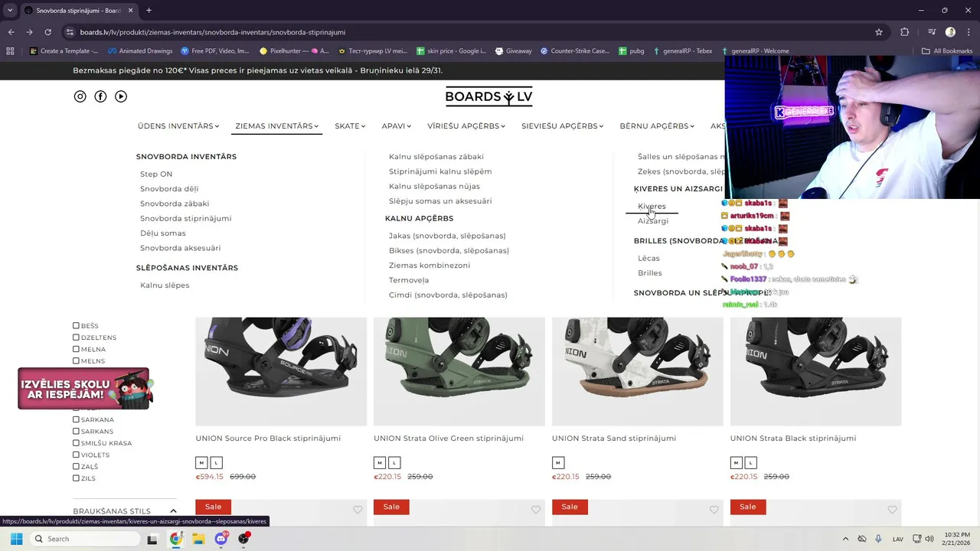Expand the APAVI menu
The height and width of the screenshot is (551, 980).
(x=397, y=126)
